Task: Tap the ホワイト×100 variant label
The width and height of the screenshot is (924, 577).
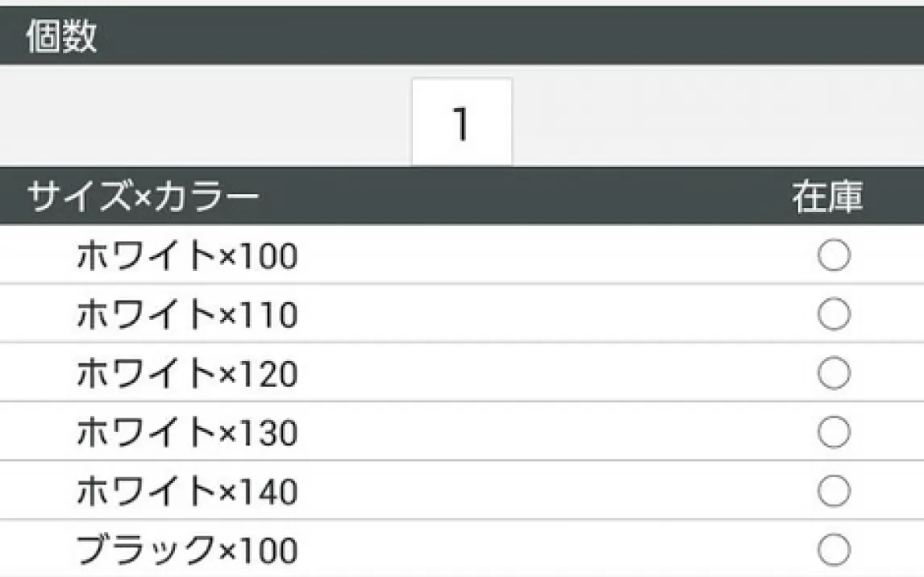Action: click(187, 256)
